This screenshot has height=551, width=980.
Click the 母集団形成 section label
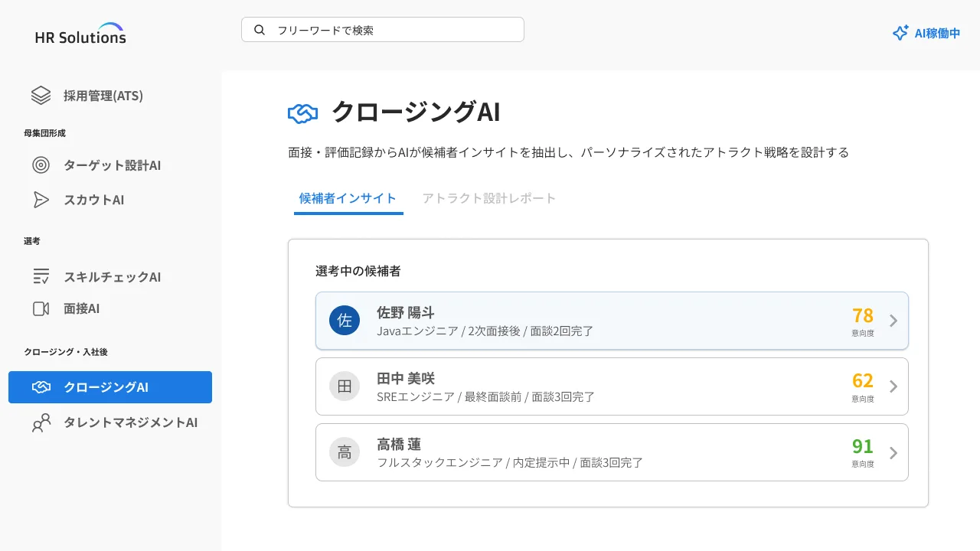pos(44,133)
